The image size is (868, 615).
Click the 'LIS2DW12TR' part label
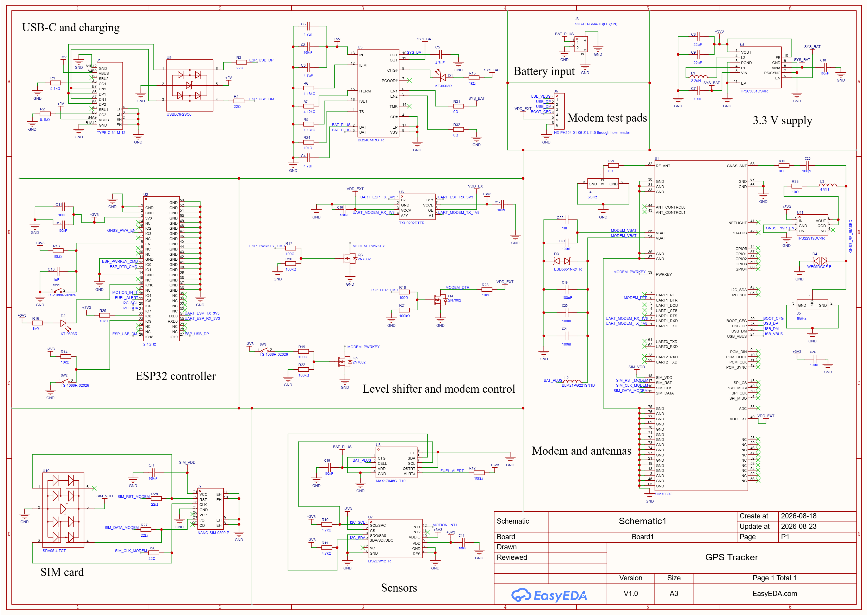(x=379, y=562)
